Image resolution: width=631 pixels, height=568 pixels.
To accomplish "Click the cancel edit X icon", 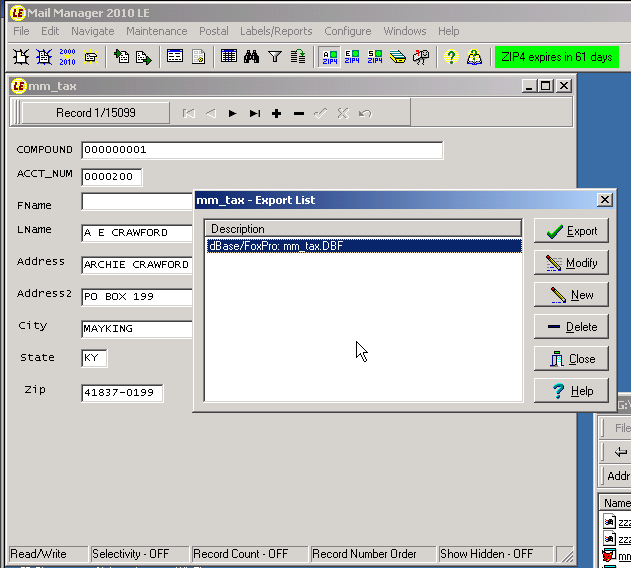I will click(x=343, y=114).
